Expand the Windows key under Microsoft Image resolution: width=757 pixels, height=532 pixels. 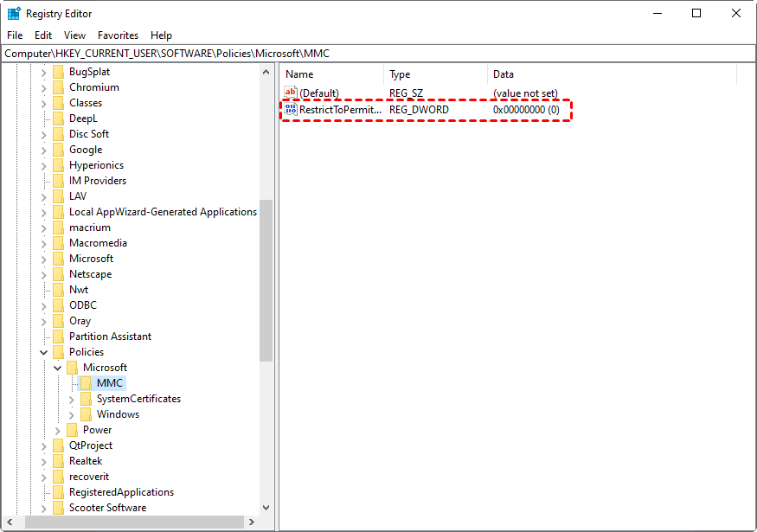point(72,414)
